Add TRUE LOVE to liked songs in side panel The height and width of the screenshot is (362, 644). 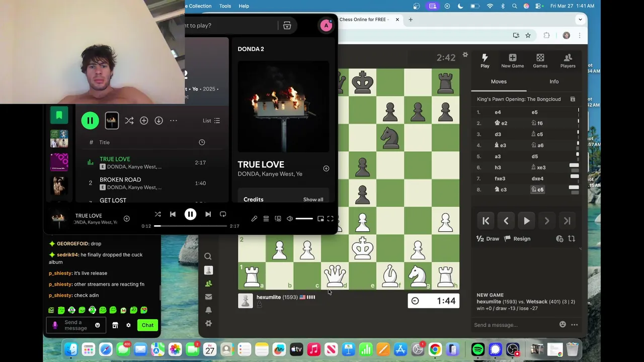coord(326,168)
